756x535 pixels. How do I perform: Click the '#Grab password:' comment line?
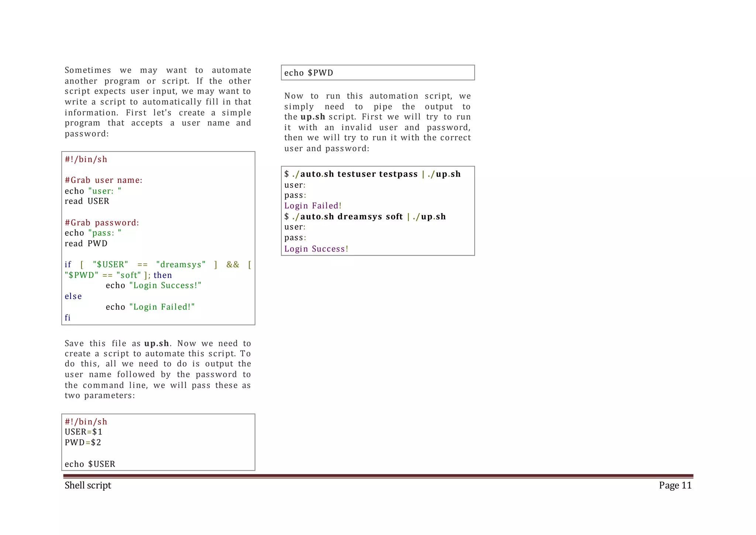pyautogui.click(x=102, y=223)
